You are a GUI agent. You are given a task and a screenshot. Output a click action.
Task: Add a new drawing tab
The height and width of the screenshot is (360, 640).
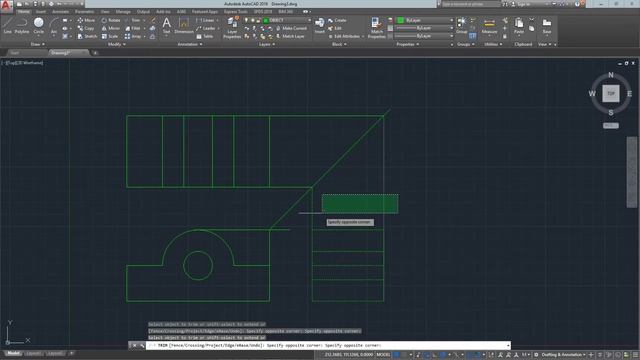pos(95,53)
